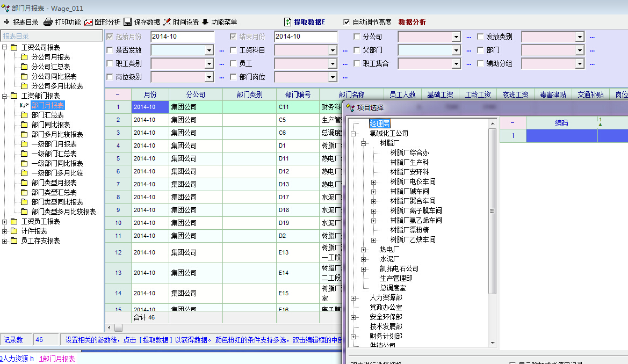This screenshot has height=364, width=628.
Task: Open the 是否发放 dropdown list
Action: [x=209, y=50]
